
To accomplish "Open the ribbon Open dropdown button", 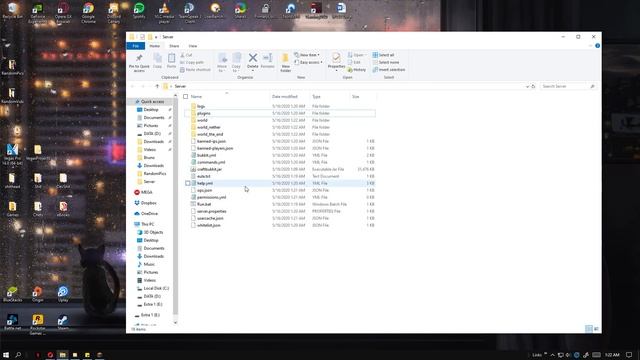I will point(357,55).
